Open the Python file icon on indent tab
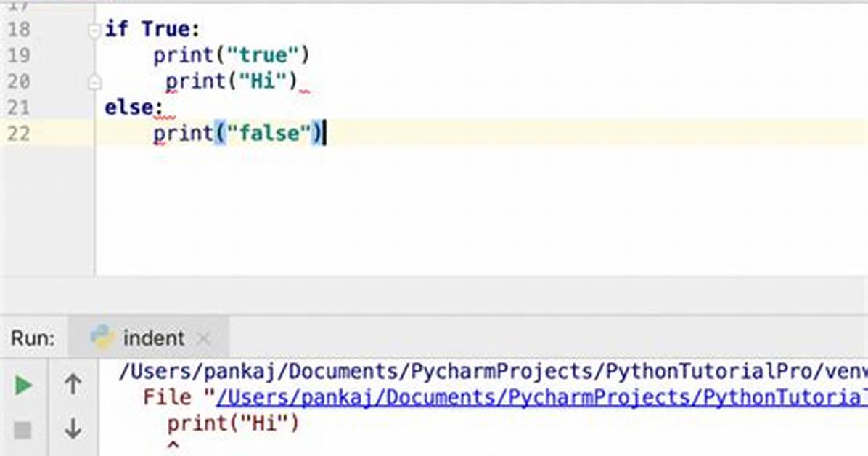This screenshot has height=456, width=868. pos(102,338)
